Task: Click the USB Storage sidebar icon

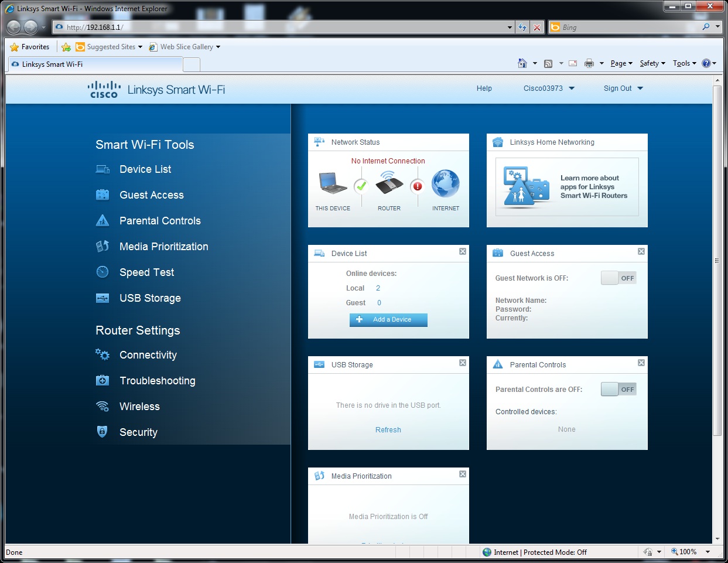Action: point(102,298)
